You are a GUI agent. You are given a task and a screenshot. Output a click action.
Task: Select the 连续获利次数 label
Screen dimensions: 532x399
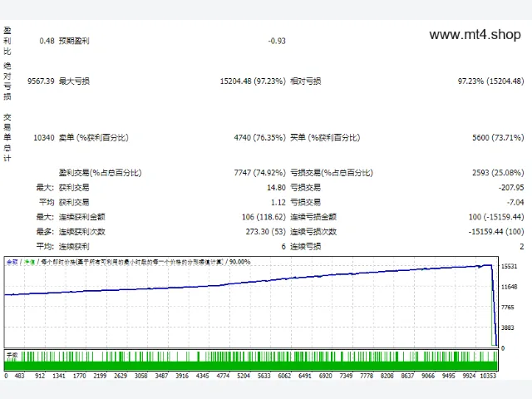81,232
